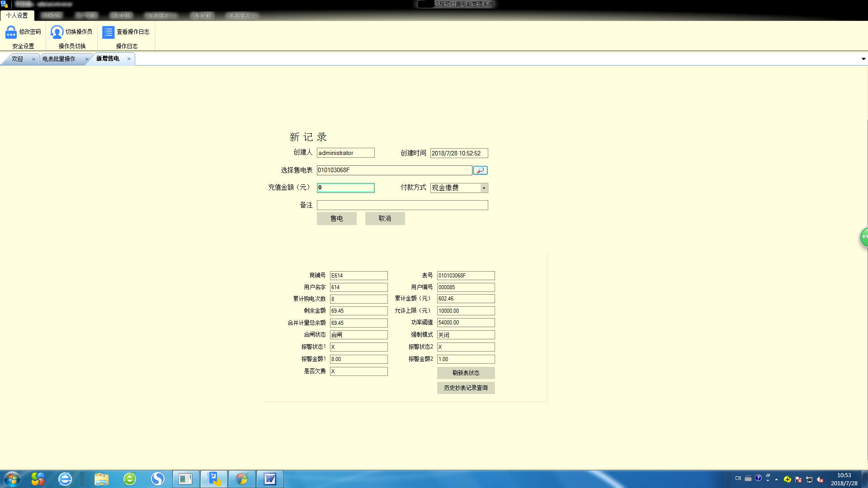Show hidden system tray icons
This screenshot has height=488, width=868.
click(777, 479)
